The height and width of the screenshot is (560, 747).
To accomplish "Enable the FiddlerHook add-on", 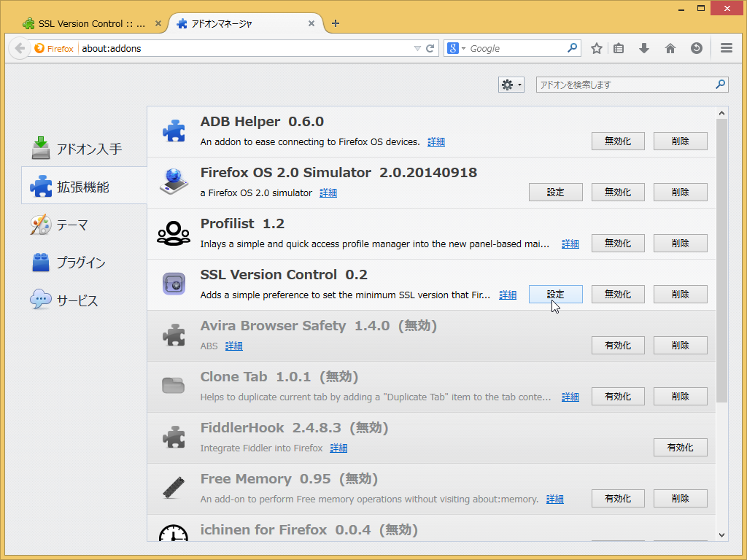I will tap(680, 447).
